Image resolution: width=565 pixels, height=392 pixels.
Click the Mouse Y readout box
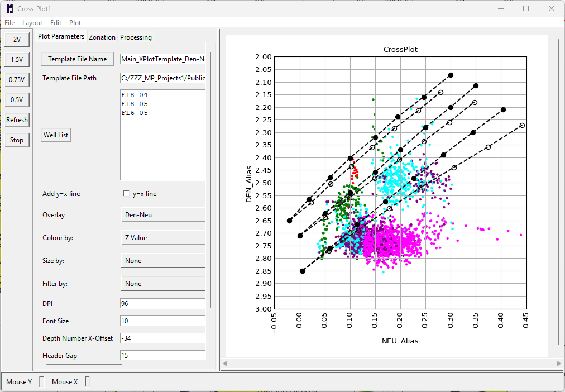coord(41,381)
